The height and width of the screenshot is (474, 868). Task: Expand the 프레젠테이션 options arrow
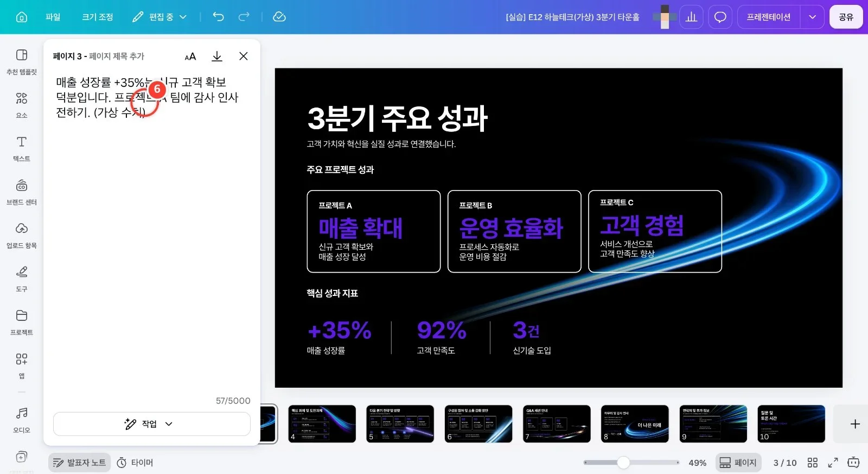click(x=812, y=17)
